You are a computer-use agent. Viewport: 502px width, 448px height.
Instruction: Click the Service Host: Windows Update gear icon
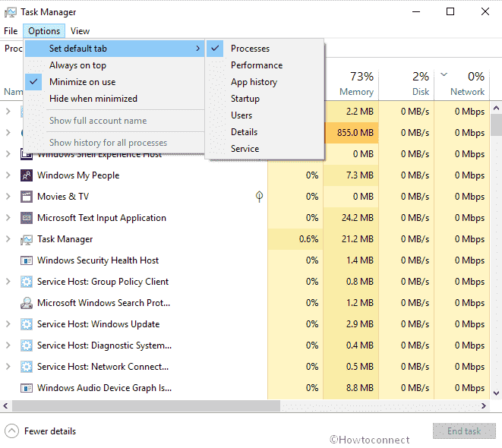pos(27,324)
